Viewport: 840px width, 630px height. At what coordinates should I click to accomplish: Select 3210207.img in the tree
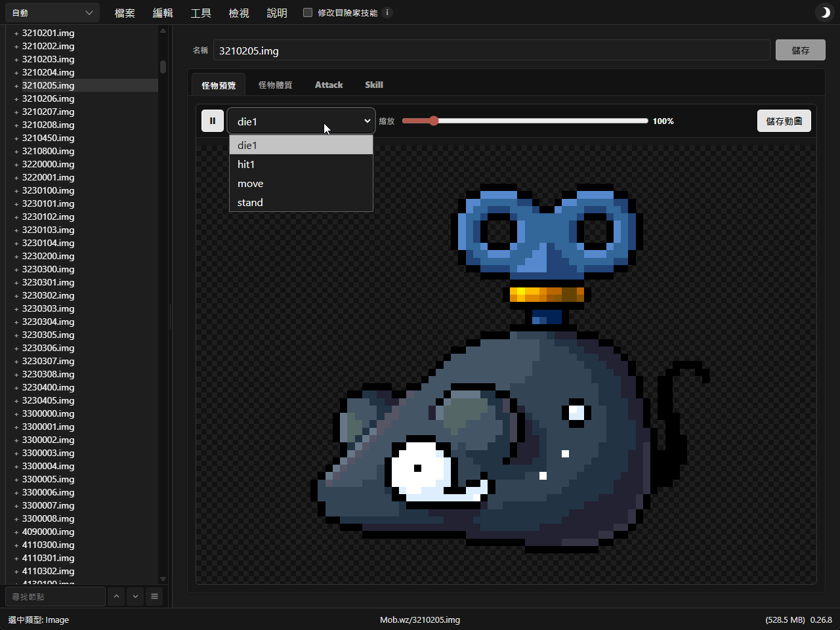[48, 112]
